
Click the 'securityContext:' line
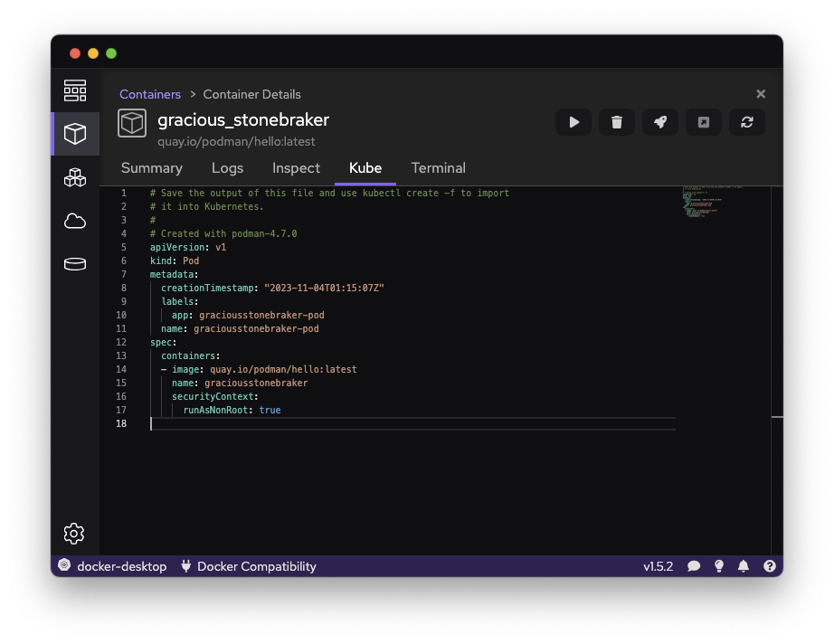pyautogui.click(x=215, y=396)
